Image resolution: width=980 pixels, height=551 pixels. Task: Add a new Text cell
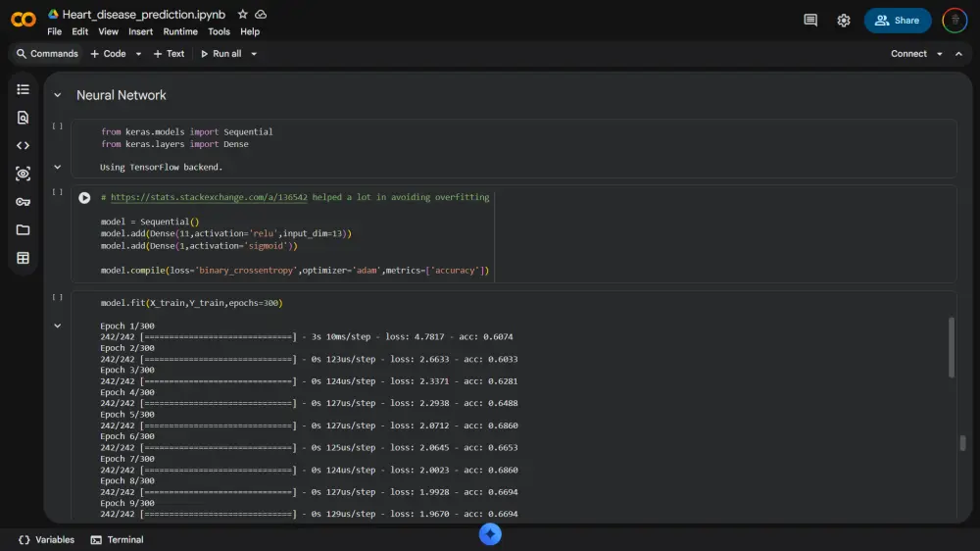[169, 54]
